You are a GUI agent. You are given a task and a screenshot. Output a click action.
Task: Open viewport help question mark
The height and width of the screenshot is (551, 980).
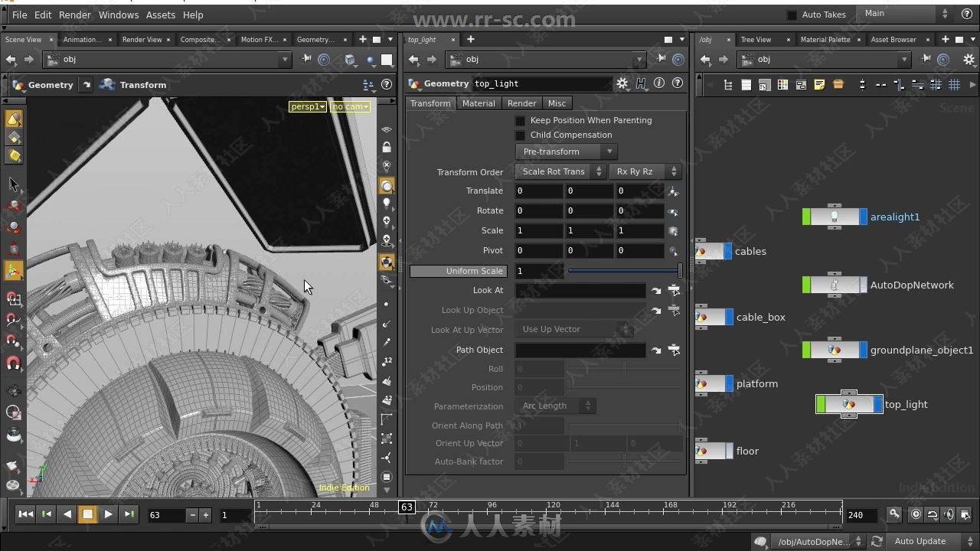pyautogui.click(x=387, y=85)
